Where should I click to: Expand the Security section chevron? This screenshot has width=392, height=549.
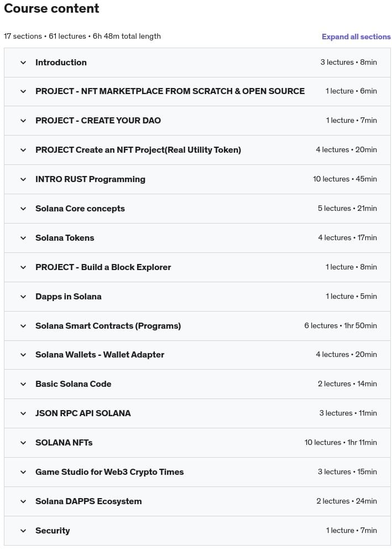click(x=23, y=531)
